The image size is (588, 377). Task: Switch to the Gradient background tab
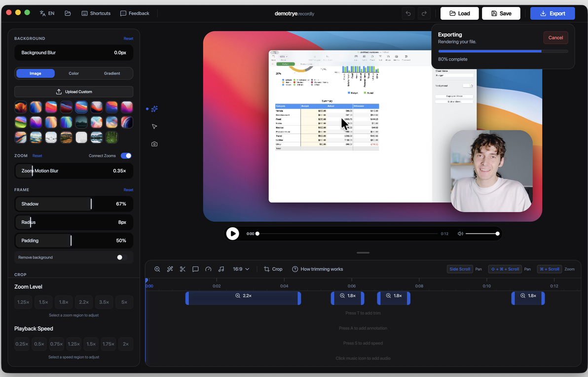coord(112,73)
